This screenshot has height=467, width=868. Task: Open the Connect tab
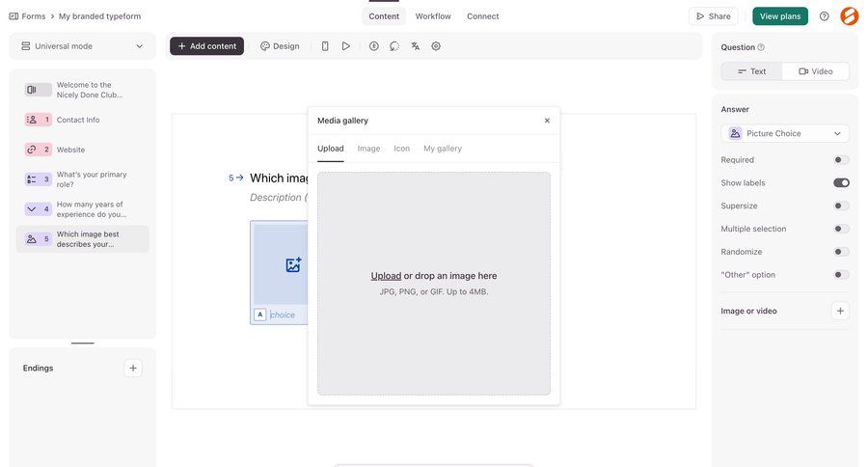(483, 16)
